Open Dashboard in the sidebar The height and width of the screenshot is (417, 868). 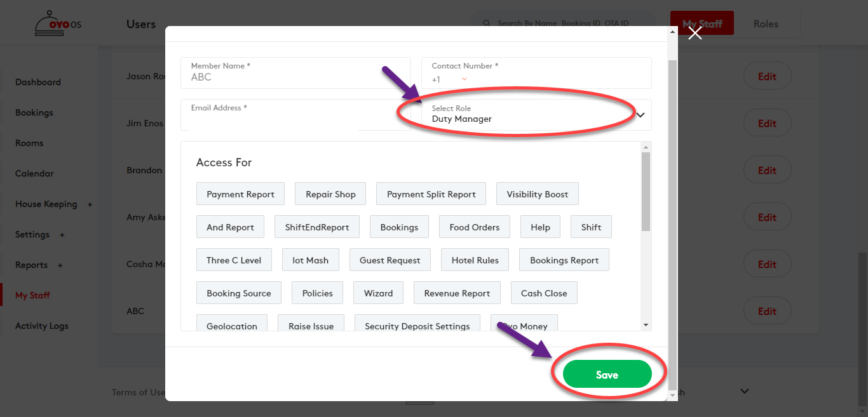click(38, 82)
